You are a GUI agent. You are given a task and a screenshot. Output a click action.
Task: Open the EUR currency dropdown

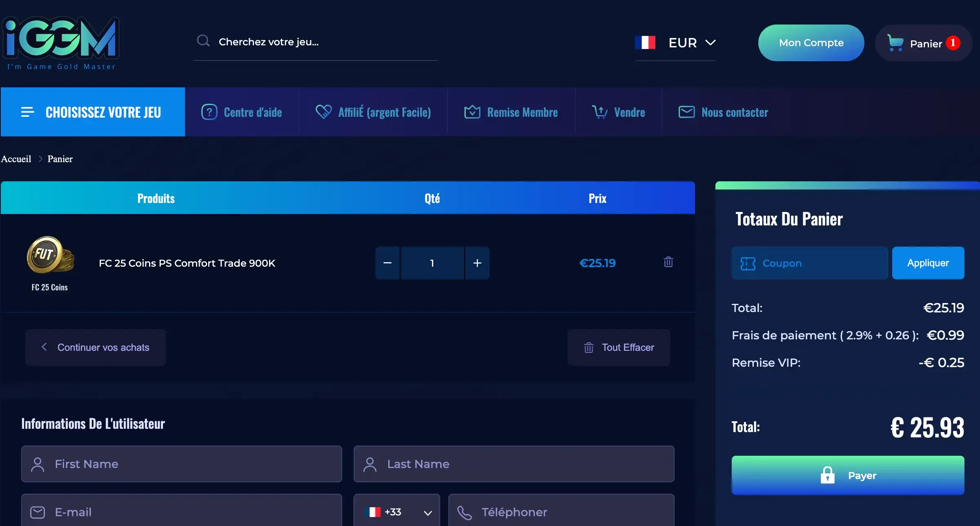coord(675,42)
